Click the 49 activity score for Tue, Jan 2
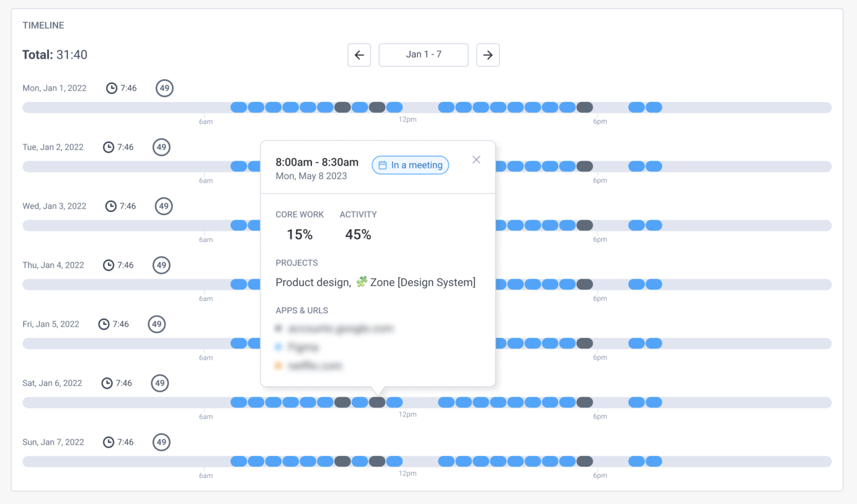Image resolution: width=857 pixels, height=504 pixels. (x=161, y=147)
